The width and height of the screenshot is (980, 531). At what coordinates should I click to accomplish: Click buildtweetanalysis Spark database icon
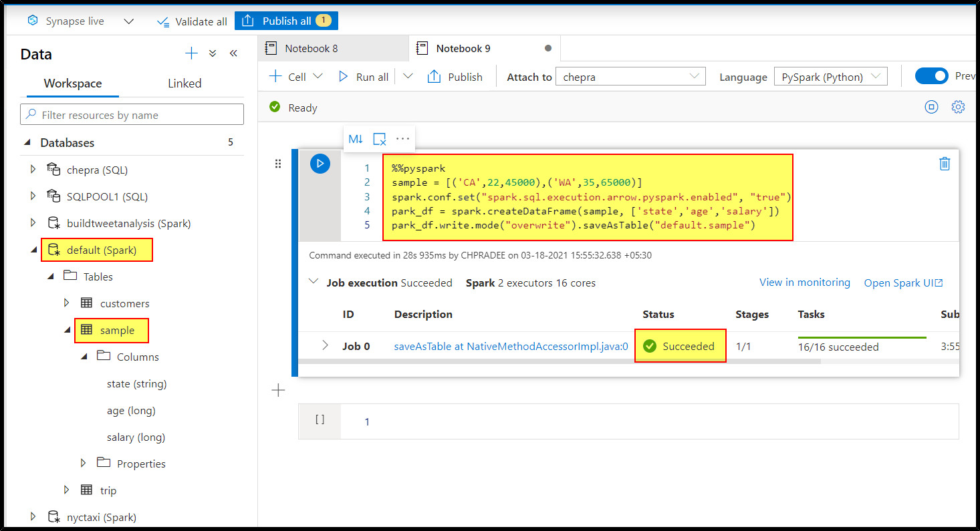(x=53, y=223)
